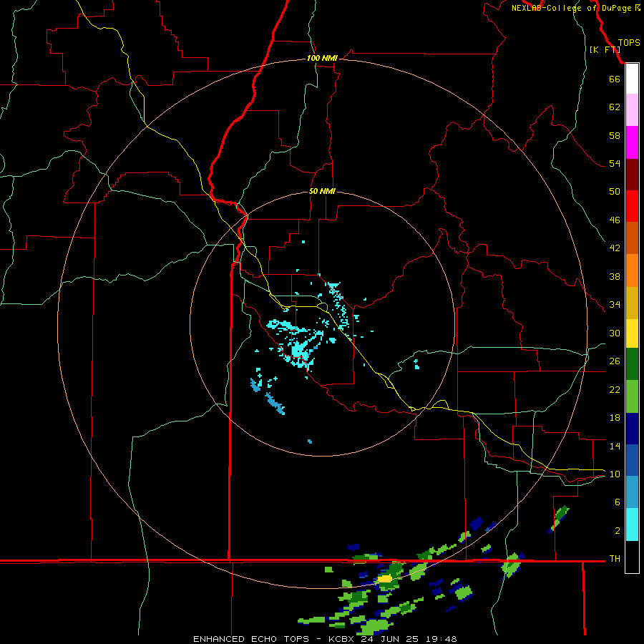The width and height of the screenshot is (644, 644).
Task: Select the light blue swatch beside 6
Action: pyautogui.click(x=632, y=492)
